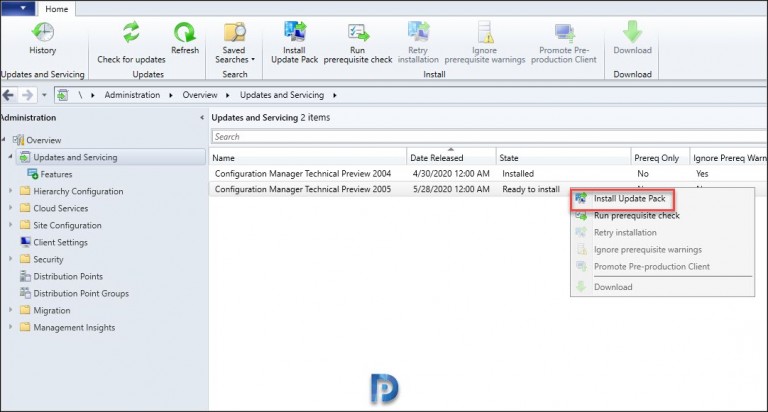
Task: Expand breadcrumb arrow after Updates and Servicing
Action: [x=335, y=96]
